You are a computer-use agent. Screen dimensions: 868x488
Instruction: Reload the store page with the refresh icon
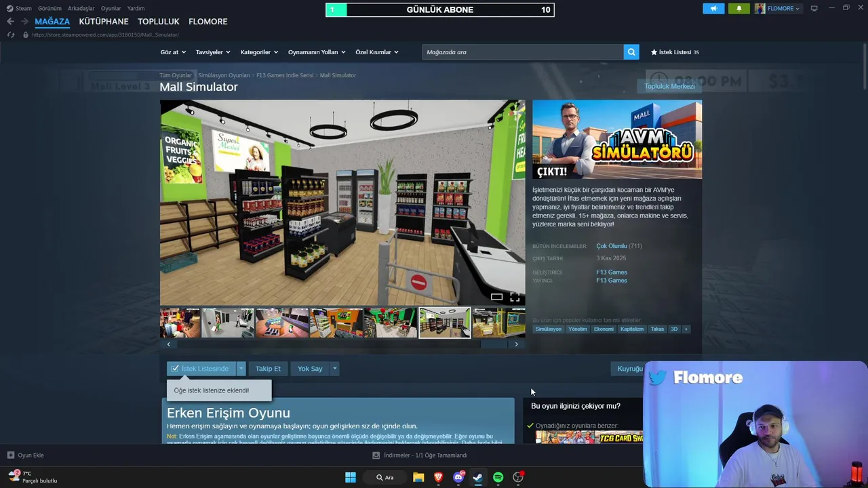click(11, 35)
